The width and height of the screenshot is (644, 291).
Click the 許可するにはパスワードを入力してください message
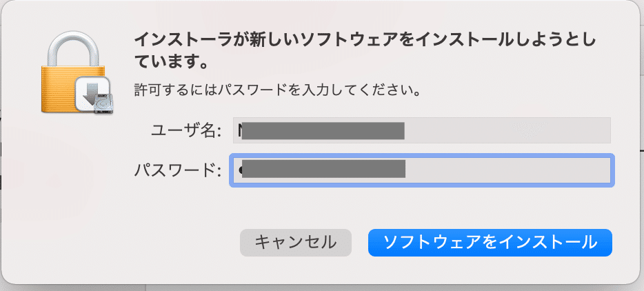click(x=276, y=90)
